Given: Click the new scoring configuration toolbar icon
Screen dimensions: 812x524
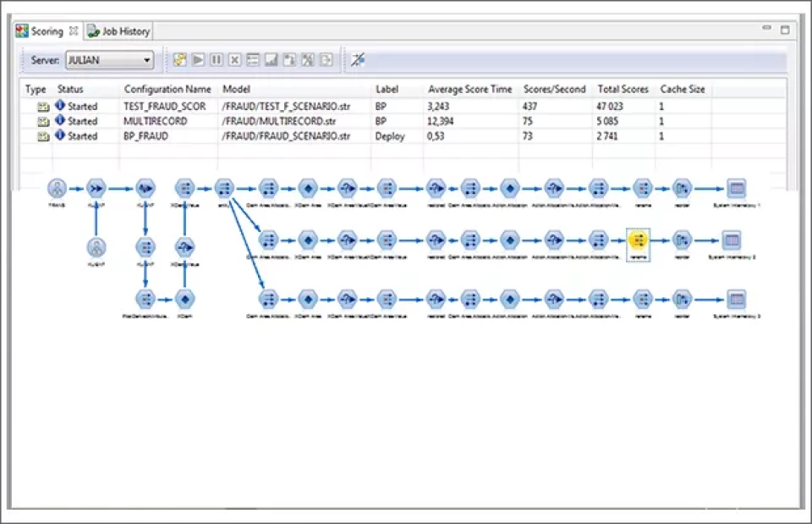Looking at the screenshot, I should (180, 60).
